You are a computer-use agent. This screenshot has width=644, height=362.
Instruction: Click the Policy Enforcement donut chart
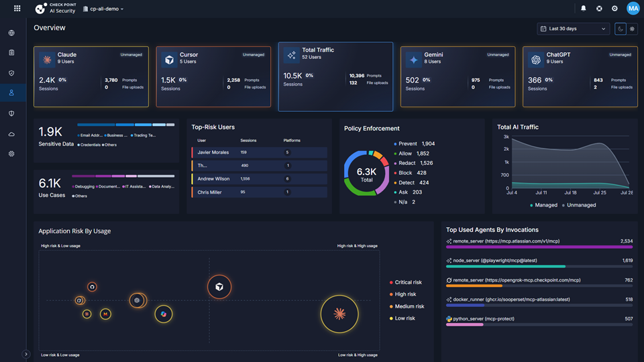tap(366, 173)
